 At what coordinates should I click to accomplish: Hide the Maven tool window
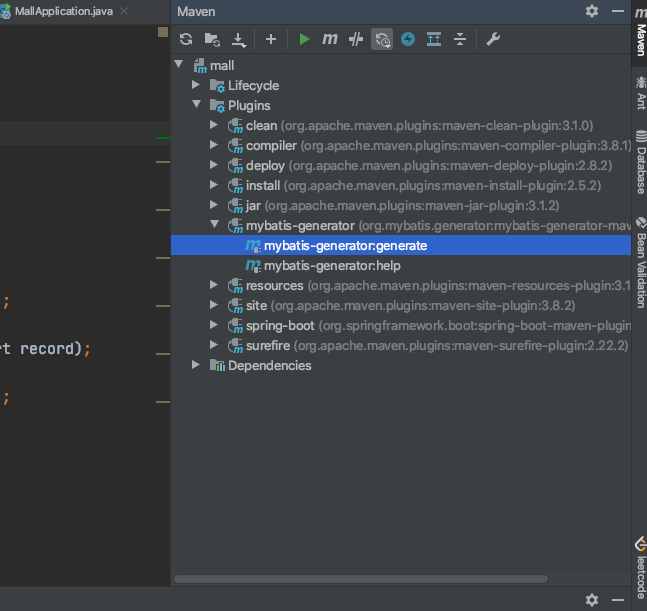[x=618, y=11]
